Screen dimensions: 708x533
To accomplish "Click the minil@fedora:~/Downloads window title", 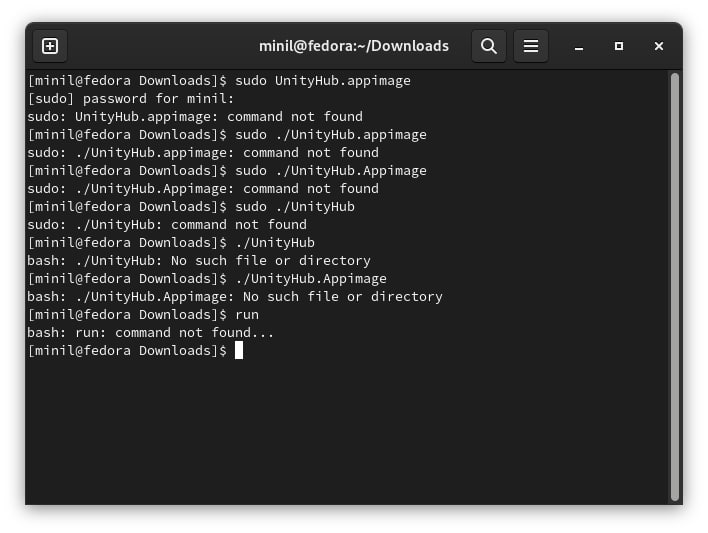I will pyautogui.click(x=354, y=46).
